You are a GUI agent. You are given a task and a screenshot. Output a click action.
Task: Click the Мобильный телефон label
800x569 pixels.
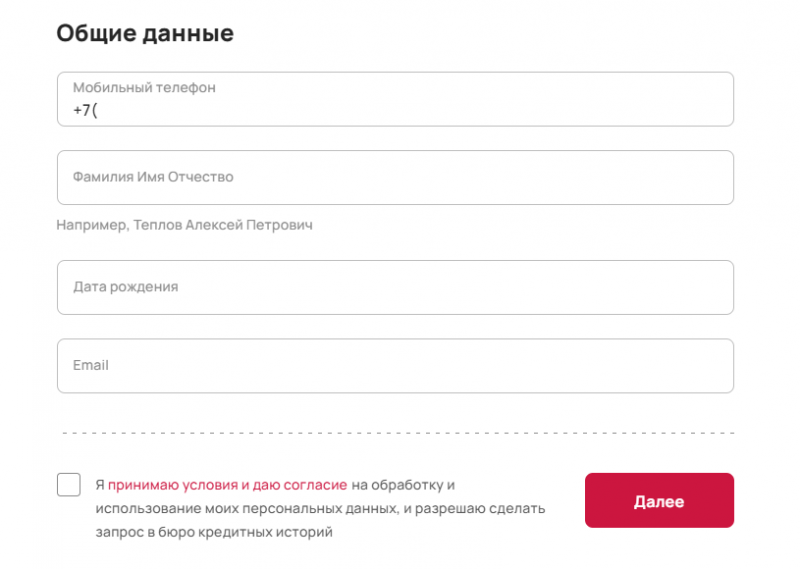143,88
